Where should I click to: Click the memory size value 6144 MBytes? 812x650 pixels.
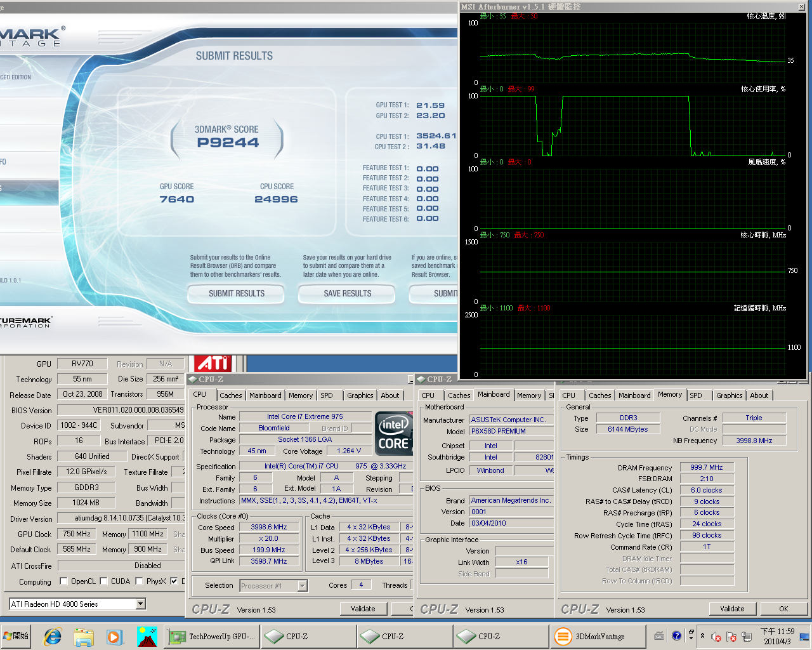[x=628, y=429]
